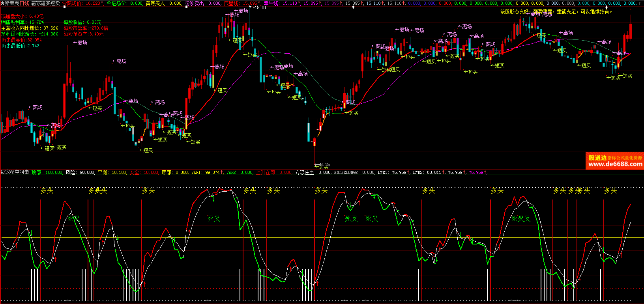Click the white asterisk marker under 今离场价
Screen dimensions: 644x304
click(x=65, y=7)
